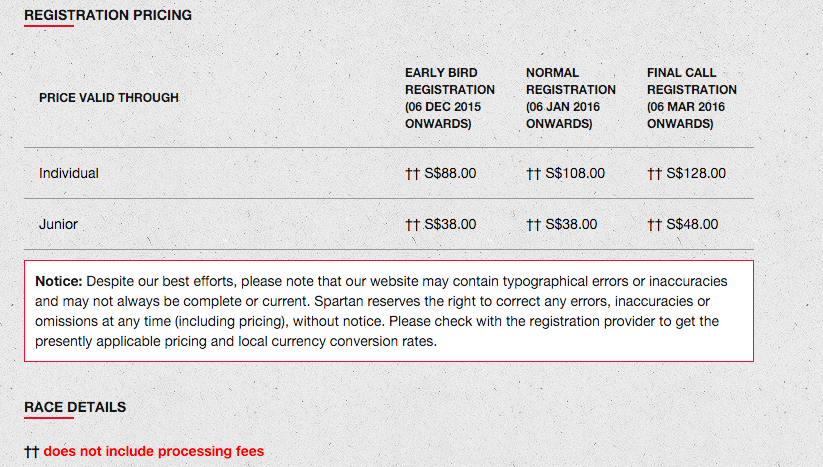The height and width of the screenshot is (467, 823).
Task: Click the Junior early bird price S$38.00
Action: click(x=450, y=224)
